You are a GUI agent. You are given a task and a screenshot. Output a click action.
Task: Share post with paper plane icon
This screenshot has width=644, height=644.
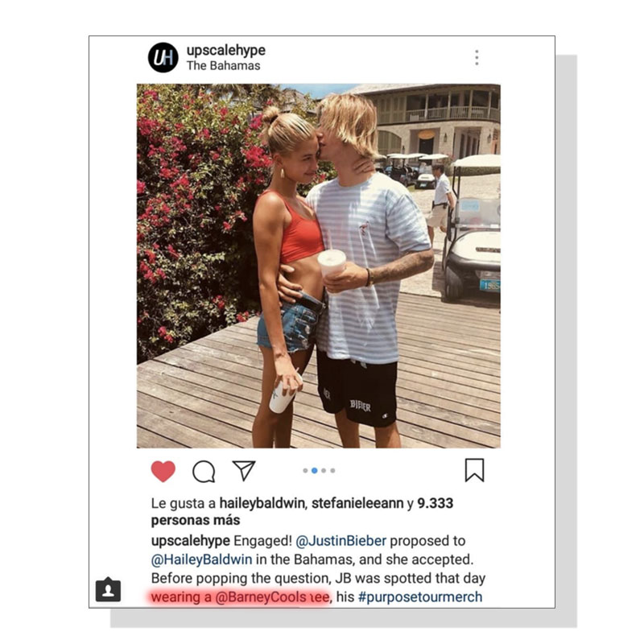tap(244, 470)
